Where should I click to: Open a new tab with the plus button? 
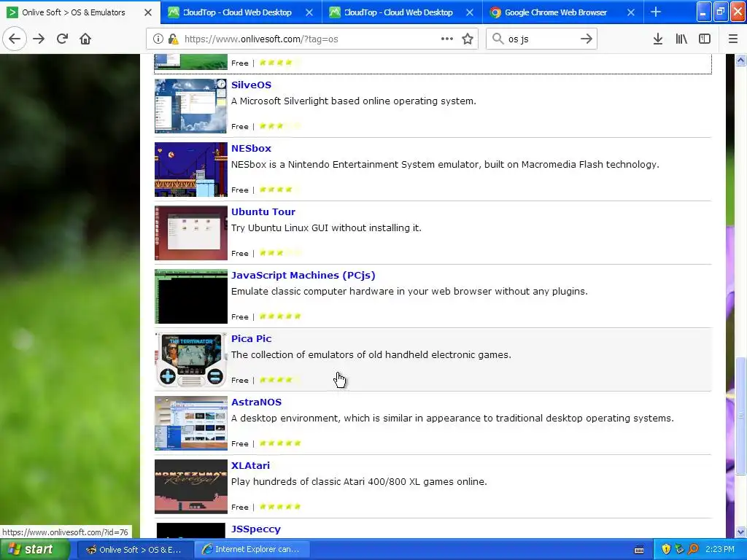(x=656, y=12)
